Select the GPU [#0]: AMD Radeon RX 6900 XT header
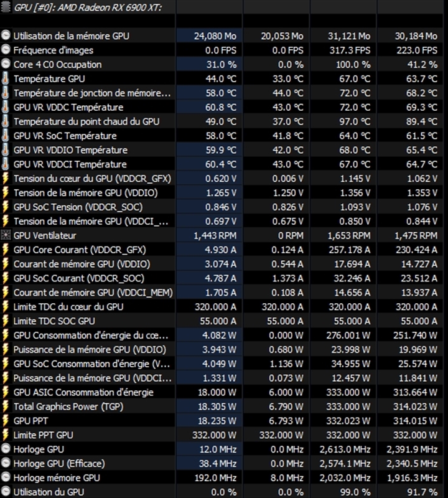The image size is (448, 498). coord(88,7)
